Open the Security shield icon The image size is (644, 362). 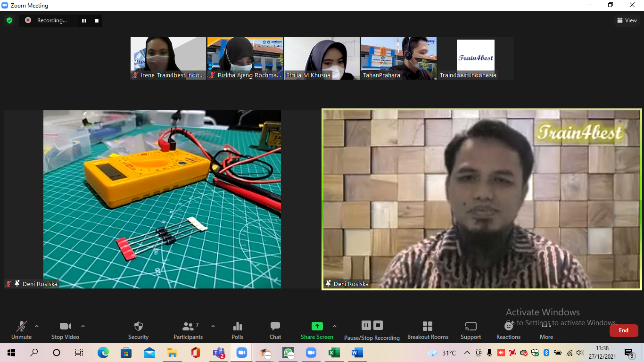pyautogui.click(x=138, y=327)
